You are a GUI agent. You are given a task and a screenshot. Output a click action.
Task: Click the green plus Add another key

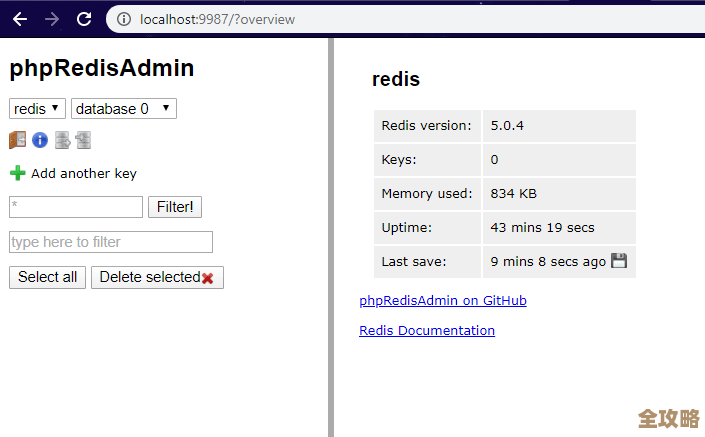coord(17,173)
